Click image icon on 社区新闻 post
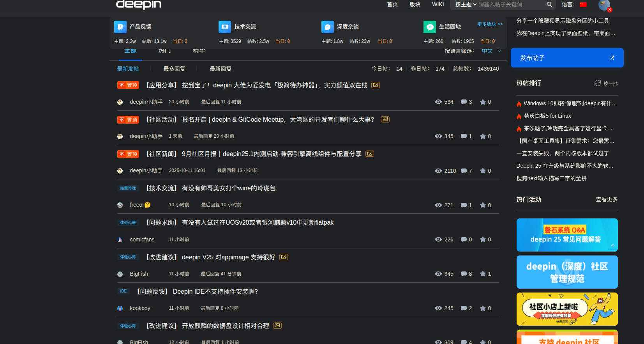644x344 pixels. point(370,154)
